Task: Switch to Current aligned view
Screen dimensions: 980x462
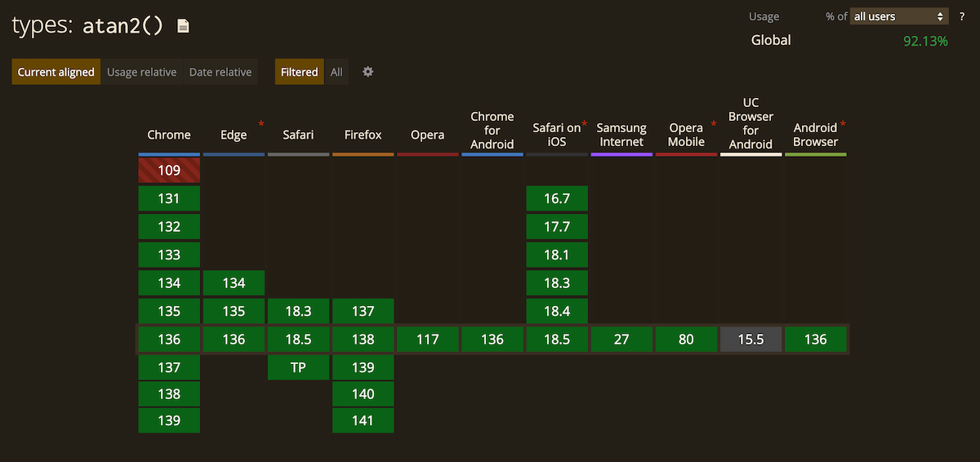Action: tap(56, 72)
